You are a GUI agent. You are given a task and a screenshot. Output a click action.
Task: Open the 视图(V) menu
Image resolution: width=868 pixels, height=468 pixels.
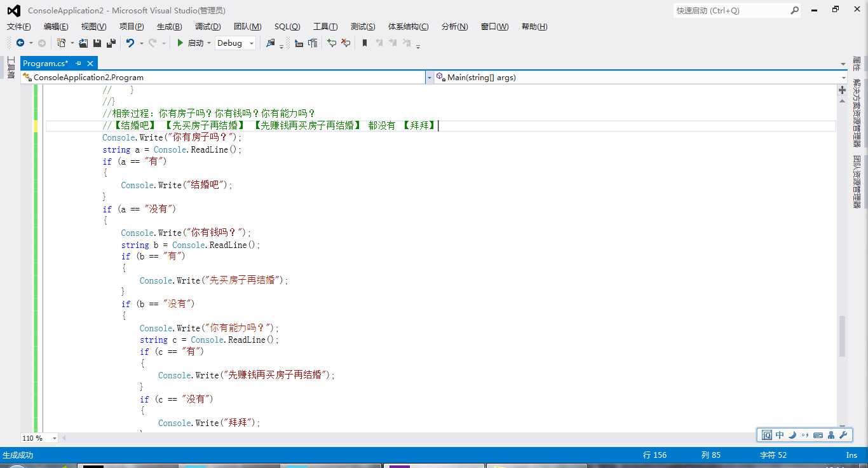93,26
